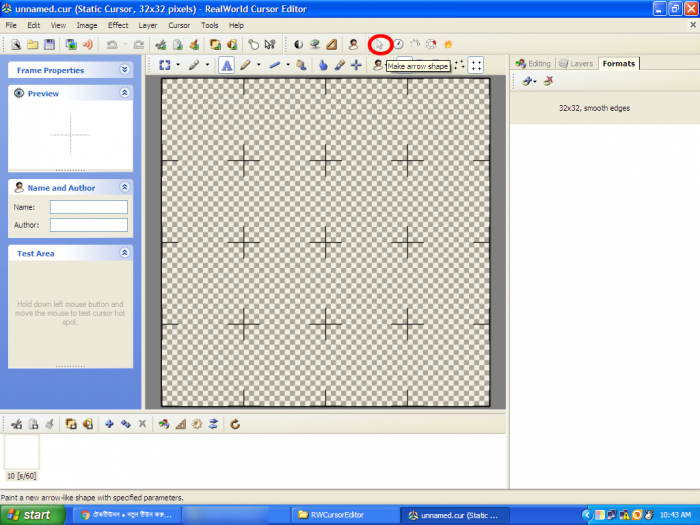Screen dimensions: 700x525
Task: Toggle the four-dots grid button
Action: coord(476,65)
